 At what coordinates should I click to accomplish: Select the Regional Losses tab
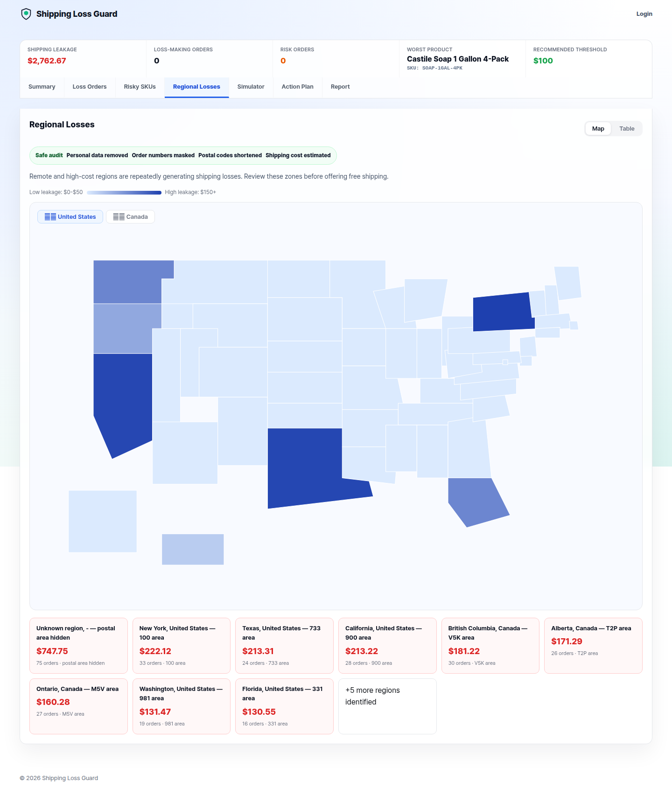pos(196,87)
